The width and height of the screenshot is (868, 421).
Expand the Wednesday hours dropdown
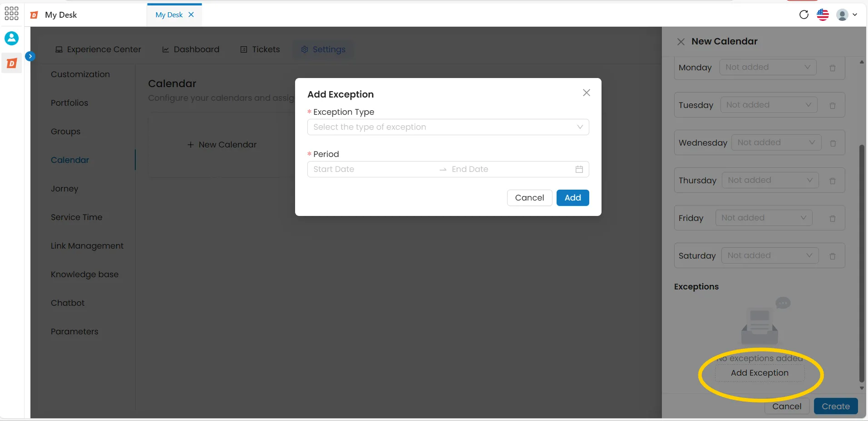[x=776, y=142]
